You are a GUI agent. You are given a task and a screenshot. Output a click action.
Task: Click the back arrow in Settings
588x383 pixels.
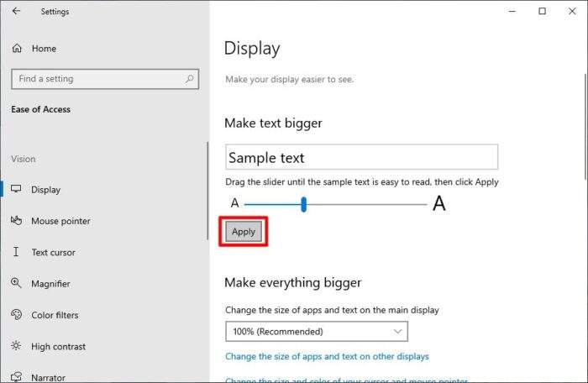pyautogui.click(x=16, y=11)
